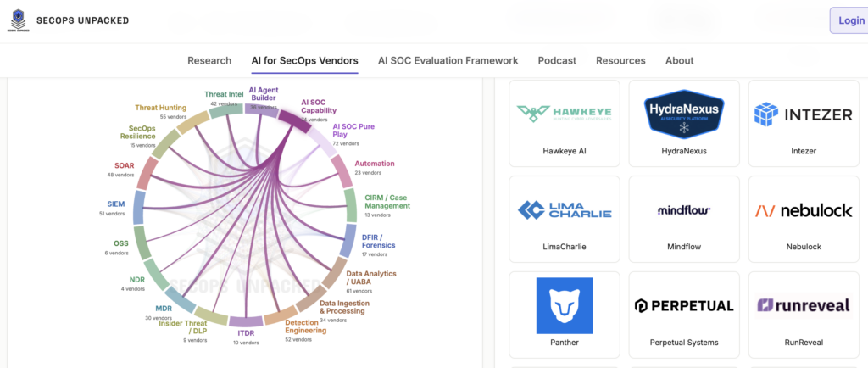Select the Threat Hunting category label
The width and height of the screenshot is (868, 368).
(x=160, y=108)
